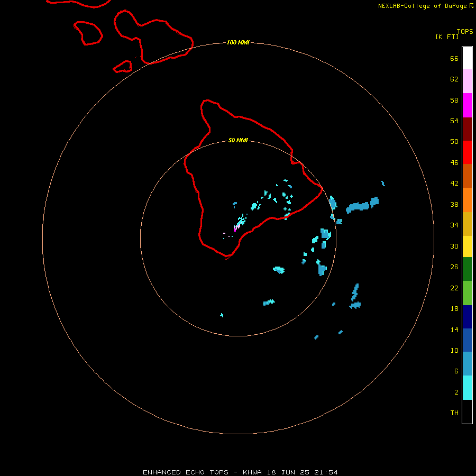This screenshot has height=476, width=476.
Task: Click the '22' legend value
Action: tap(454, 288)
